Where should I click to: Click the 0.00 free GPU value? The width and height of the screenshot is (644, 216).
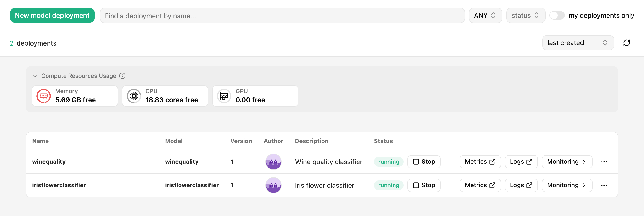(x=250, y=100)
